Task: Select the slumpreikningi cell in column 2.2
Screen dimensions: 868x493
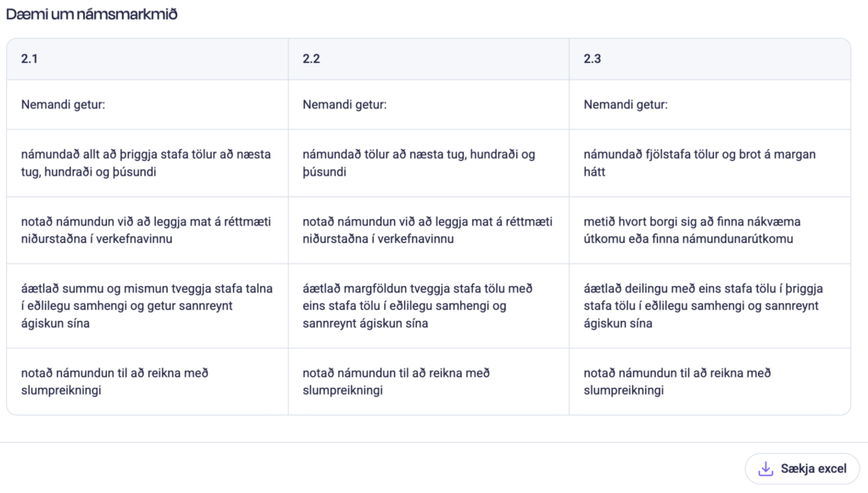Action: tap(396, 382)
